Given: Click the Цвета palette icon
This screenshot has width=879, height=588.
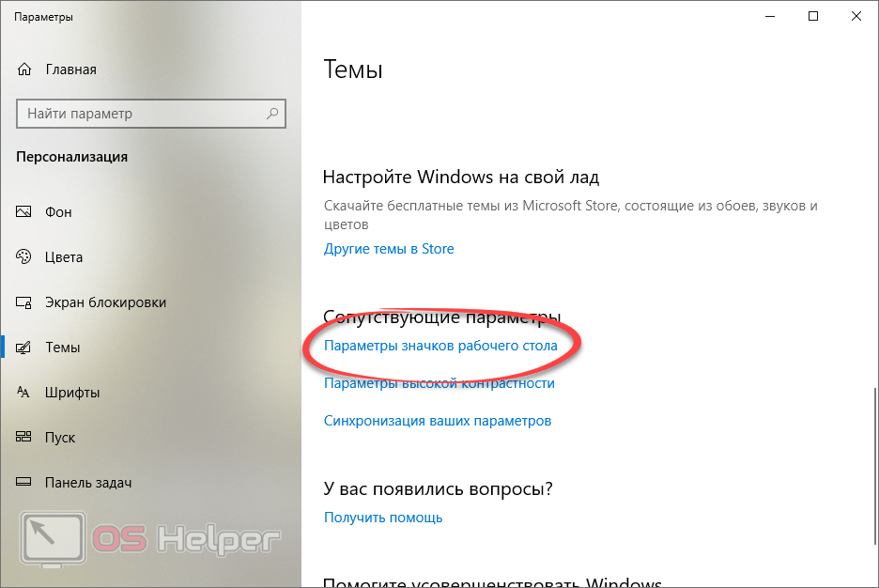Looking at the screenshot, I should 23,256.
